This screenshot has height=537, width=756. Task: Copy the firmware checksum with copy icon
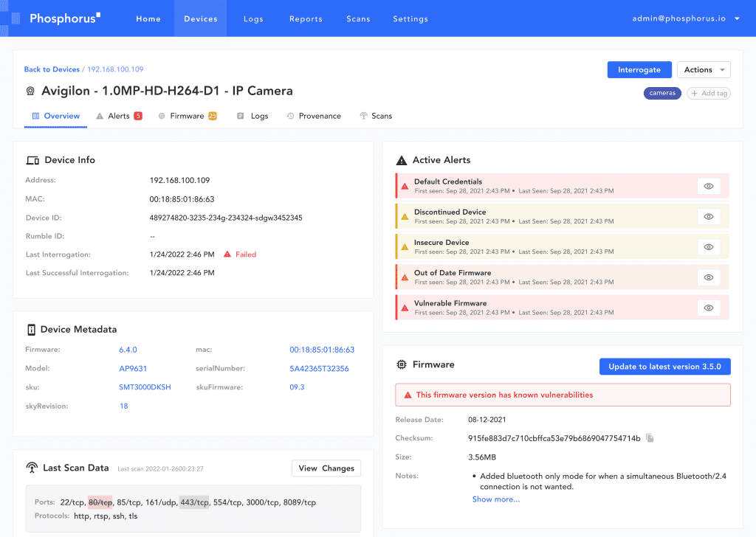pos(650,438)
